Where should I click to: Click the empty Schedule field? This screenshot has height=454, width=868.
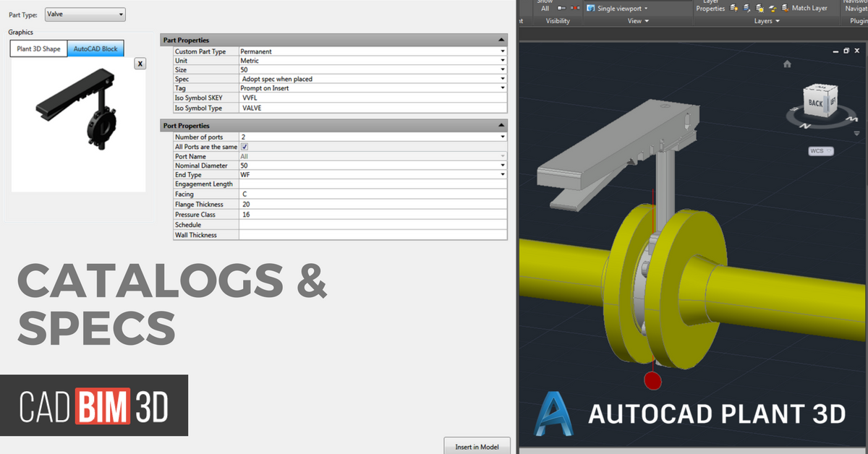point(373,224)
